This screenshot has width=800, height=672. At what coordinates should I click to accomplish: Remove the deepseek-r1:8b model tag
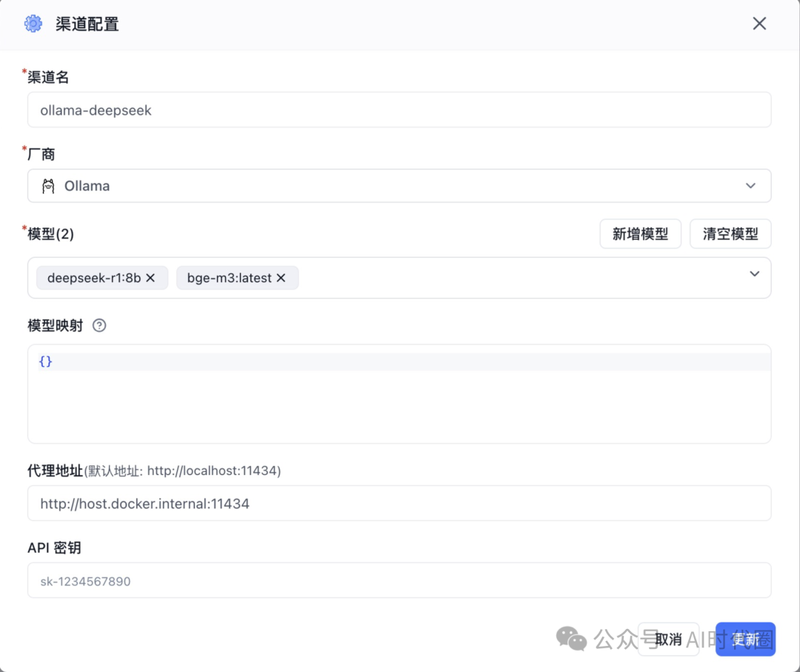[x=150, y=278]
